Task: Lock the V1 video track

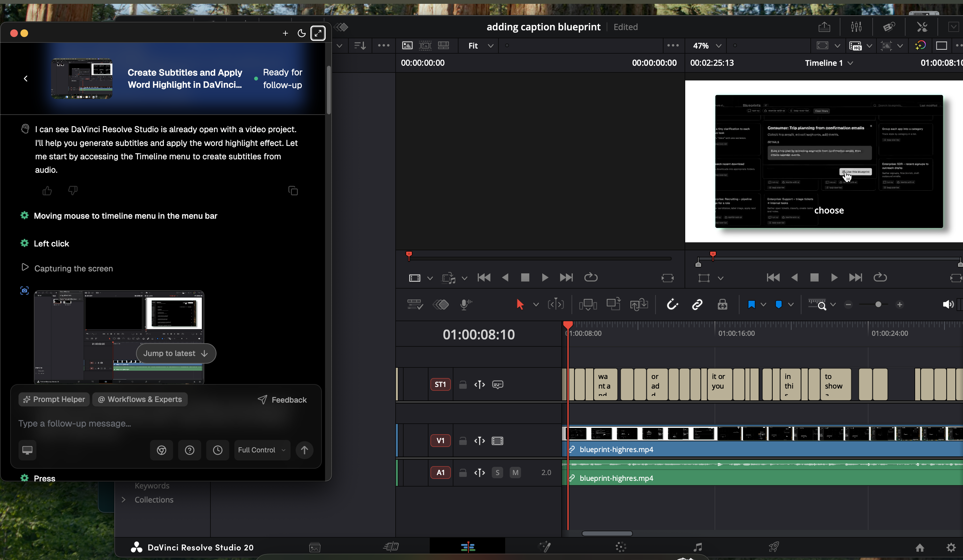Action: pyautogui.click(x=463, y=441)
